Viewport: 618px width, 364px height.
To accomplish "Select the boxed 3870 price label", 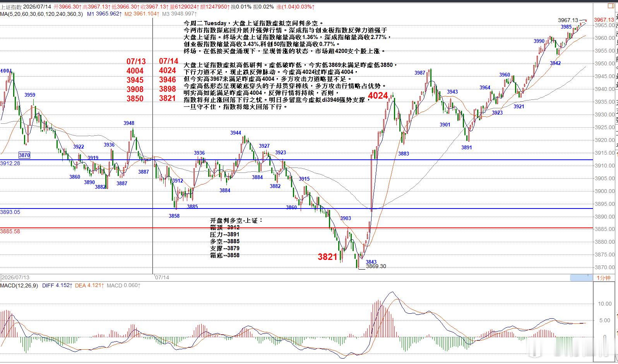I will 24,155.
